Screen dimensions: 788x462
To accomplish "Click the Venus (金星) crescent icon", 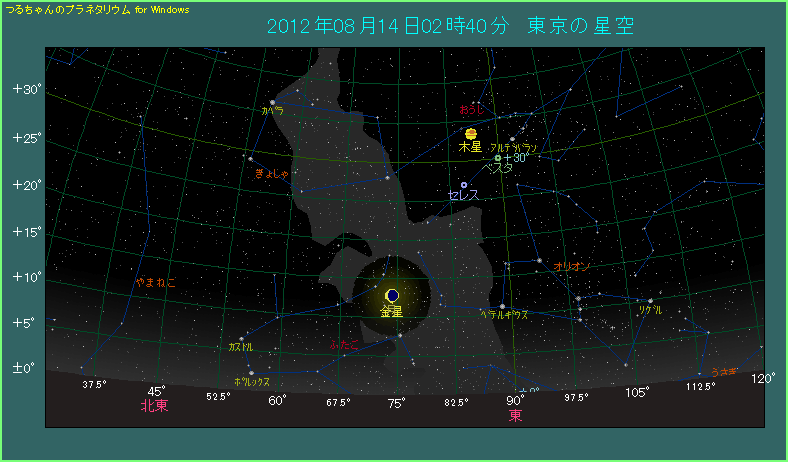I will 392,295.
